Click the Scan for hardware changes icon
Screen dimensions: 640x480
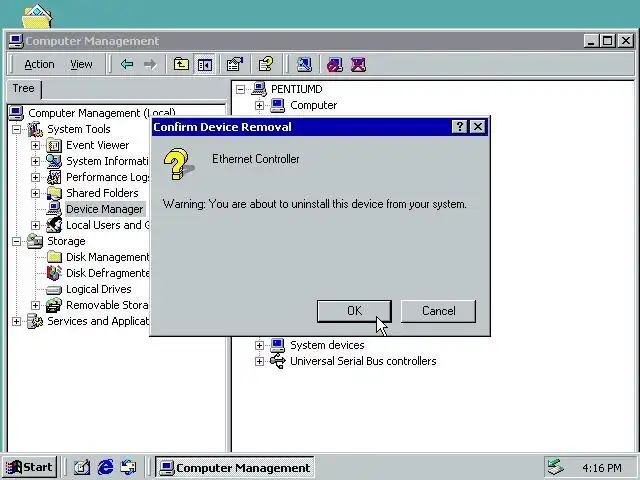point(304,64)
